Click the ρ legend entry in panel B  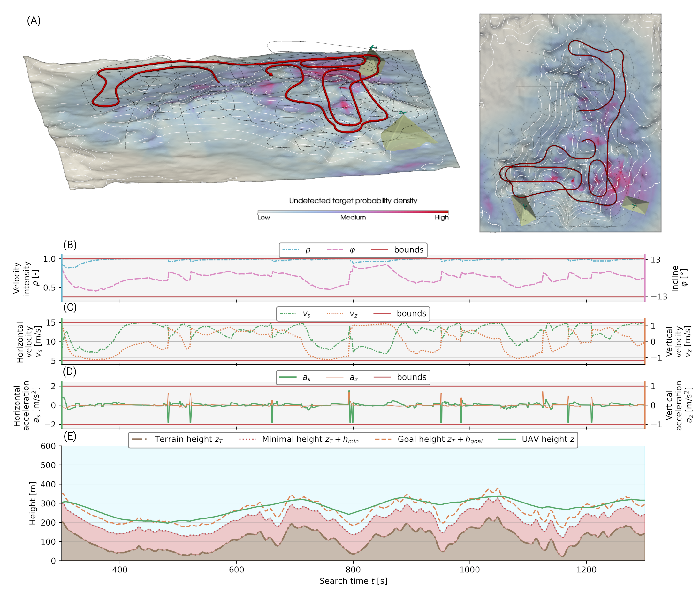click(297, 250)
